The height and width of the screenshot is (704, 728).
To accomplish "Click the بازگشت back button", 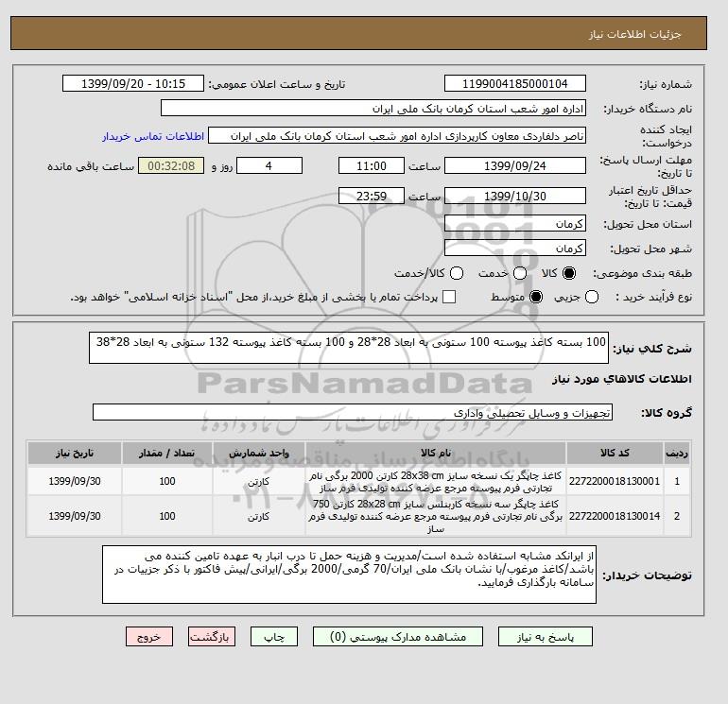I will (212, 637).
